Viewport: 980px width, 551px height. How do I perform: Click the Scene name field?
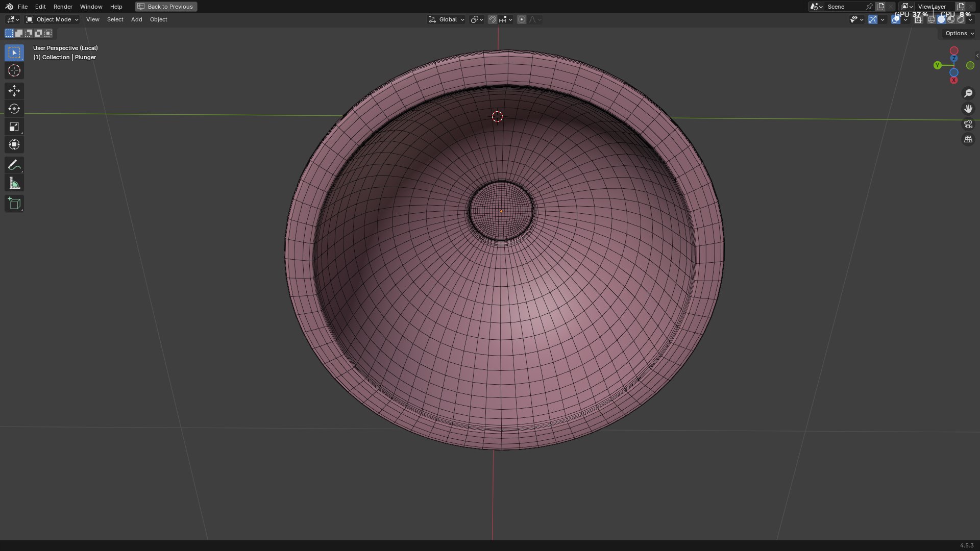coord(844,7)
